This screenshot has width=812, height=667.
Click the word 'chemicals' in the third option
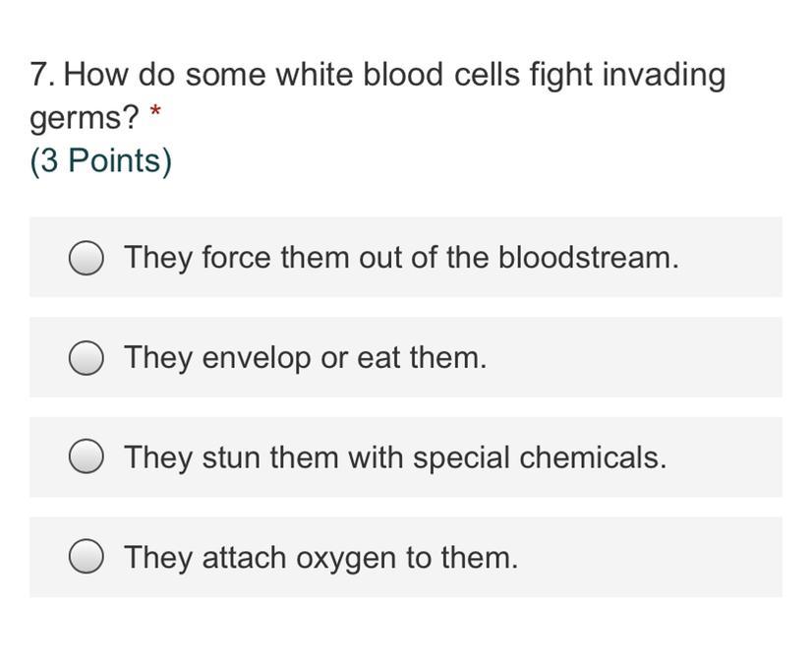click(593, 457)
